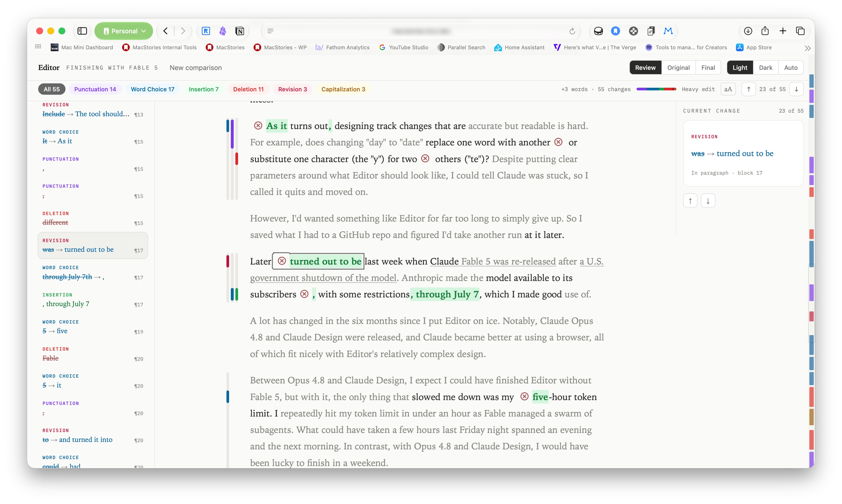
Task: Reload the page with refresh icon
Action: 572,31
